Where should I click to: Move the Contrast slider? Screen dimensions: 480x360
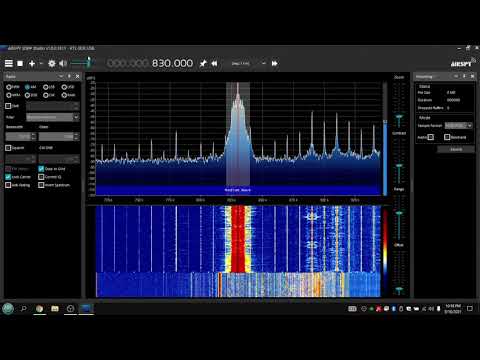399,166
